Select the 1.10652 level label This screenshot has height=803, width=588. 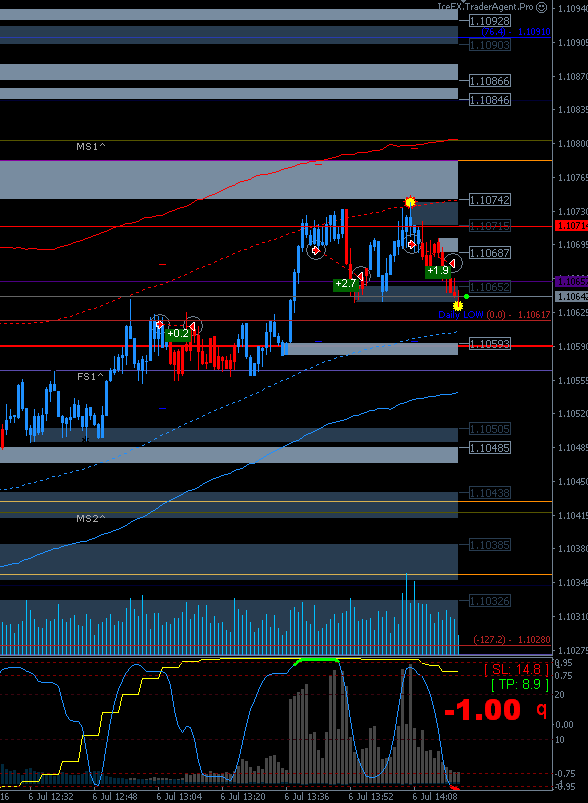490,287
